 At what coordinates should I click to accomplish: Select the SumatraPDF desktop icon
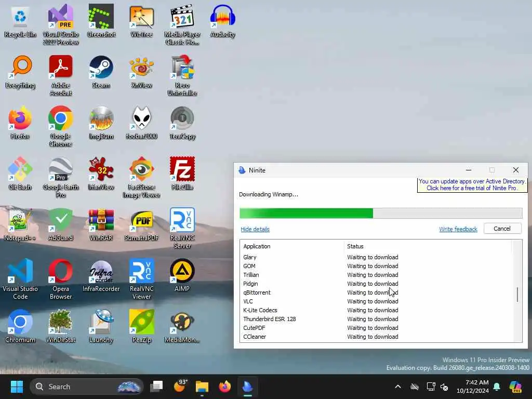pos(141,225)
